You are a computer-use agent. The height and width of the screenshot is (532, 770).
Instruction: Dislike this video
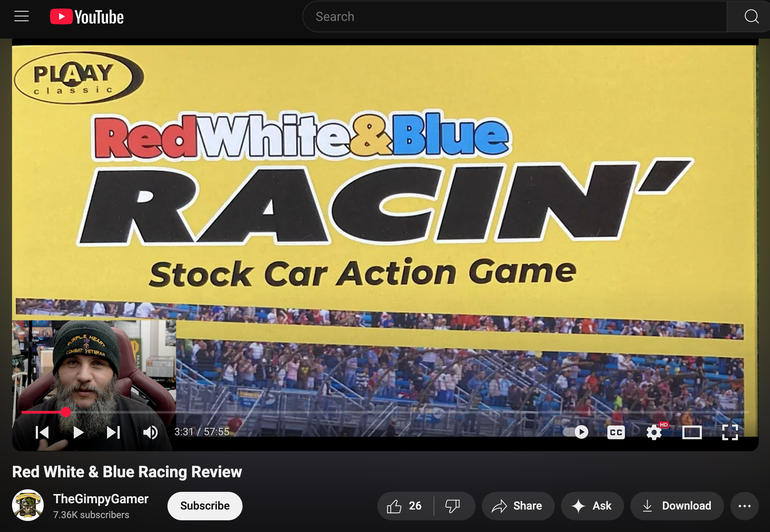(453, 506)
